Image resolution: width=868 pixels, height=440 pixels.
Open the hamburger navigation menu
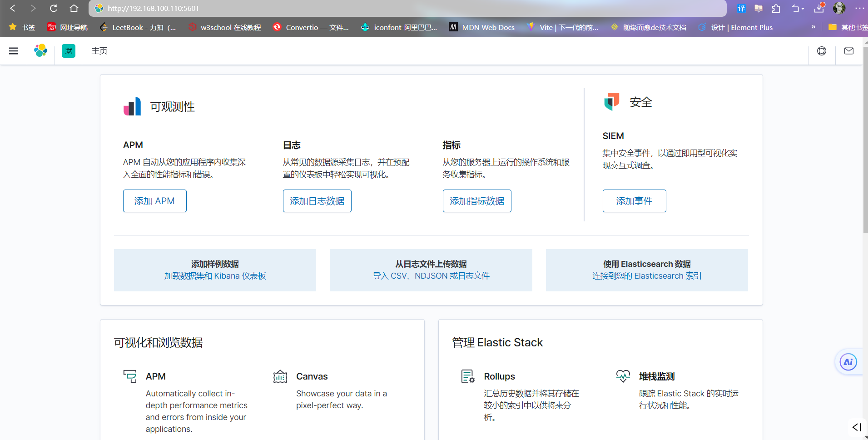tap(14, 51)
